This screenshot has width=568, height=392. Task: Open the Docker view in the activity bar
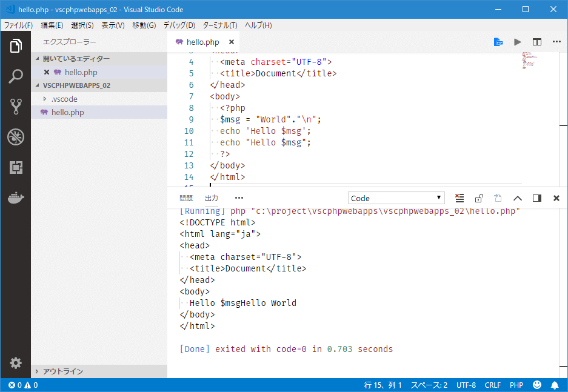pyautogui.click(x=15, y=198)
